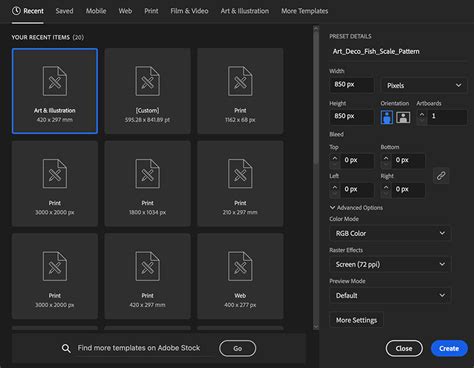Select the Art & Illustration 420 x 297 mm preset

click(x=55, y=91)
